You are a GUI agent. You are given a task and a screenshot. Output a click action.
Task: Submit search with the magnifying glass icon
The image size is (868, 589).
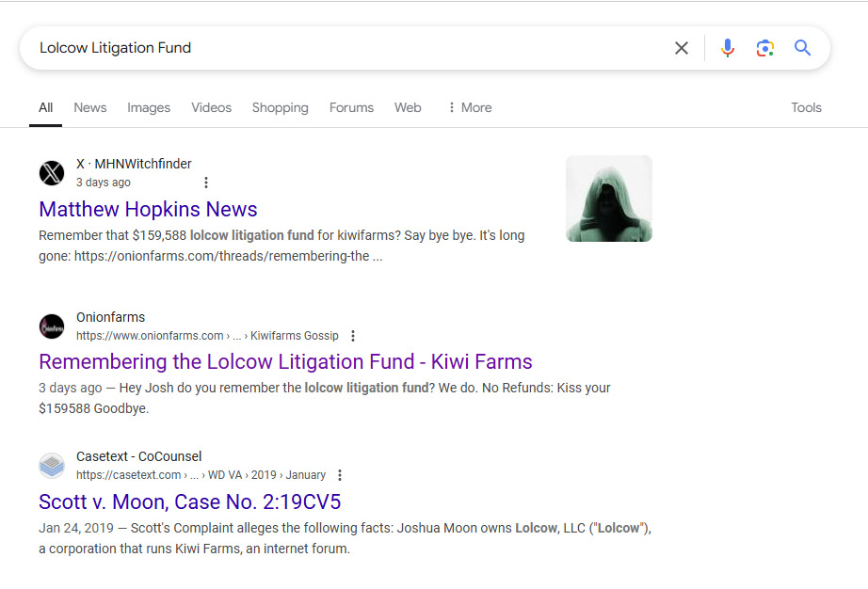802,48
